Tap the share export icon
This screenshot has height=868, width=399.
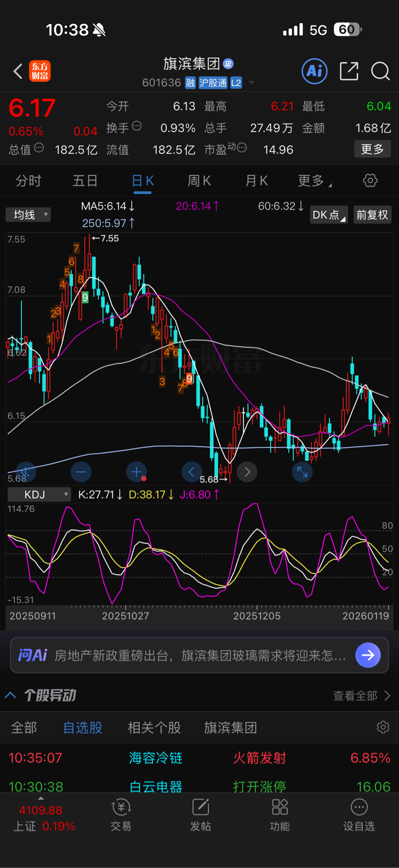pos(349,71)
